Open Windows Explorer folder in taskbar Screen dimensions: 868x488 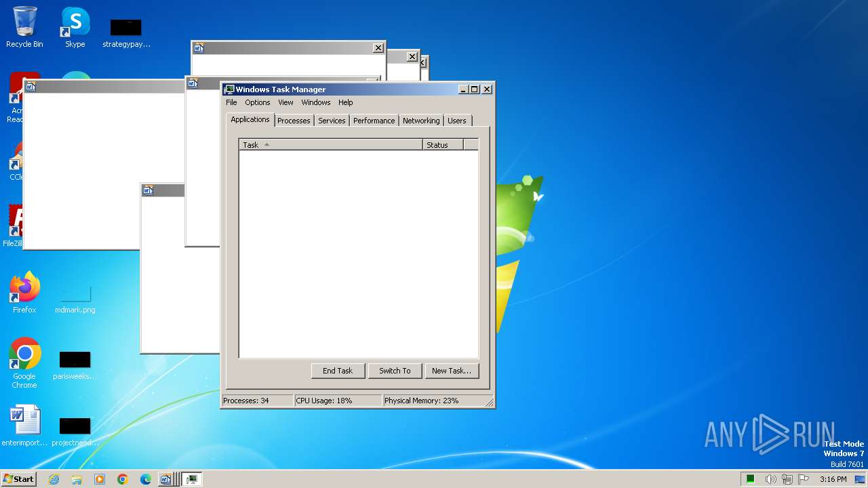[x=77, y=479]
